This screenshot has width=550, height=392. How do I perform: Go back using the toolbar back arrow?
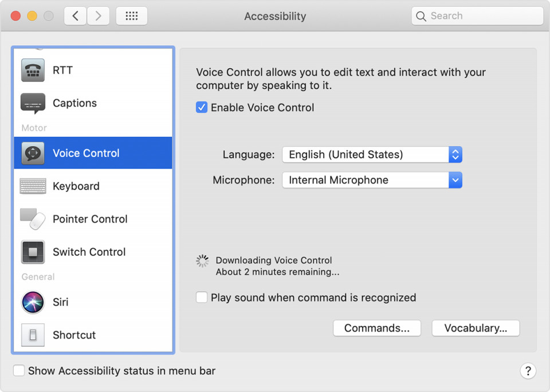(75, 16)
